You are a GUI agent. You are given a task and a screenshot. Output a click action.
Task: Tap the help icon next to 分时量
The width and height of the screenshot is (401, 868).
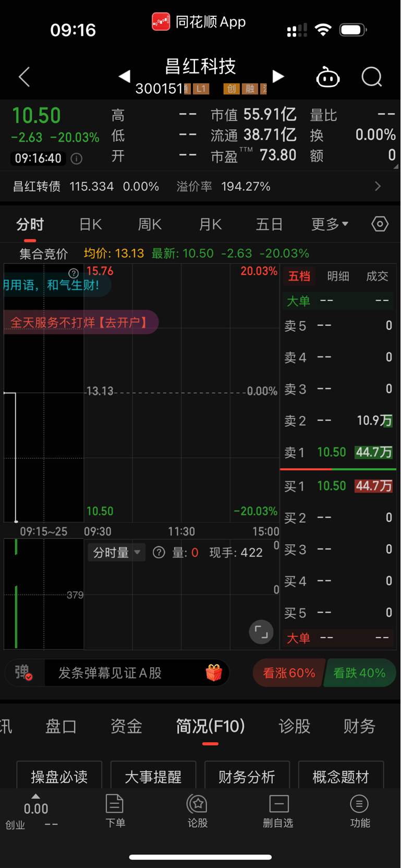pyautogui.click(x=159, y=553)
